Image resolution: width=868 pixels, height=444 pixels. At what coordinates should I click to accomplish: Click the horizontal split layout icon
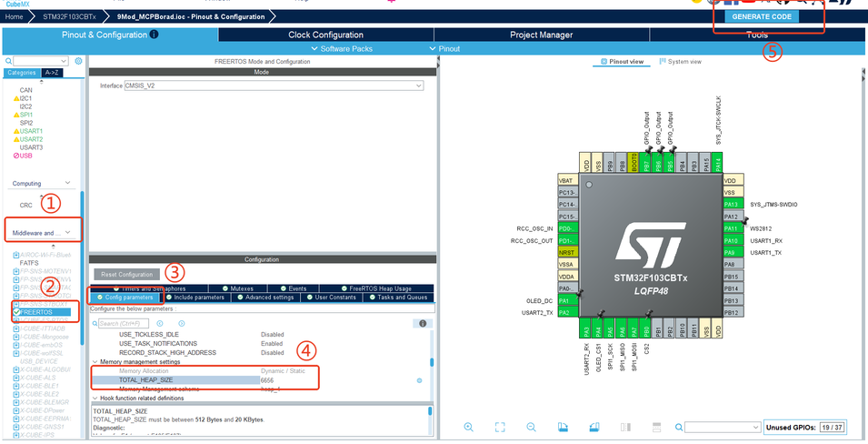[657, 427]
